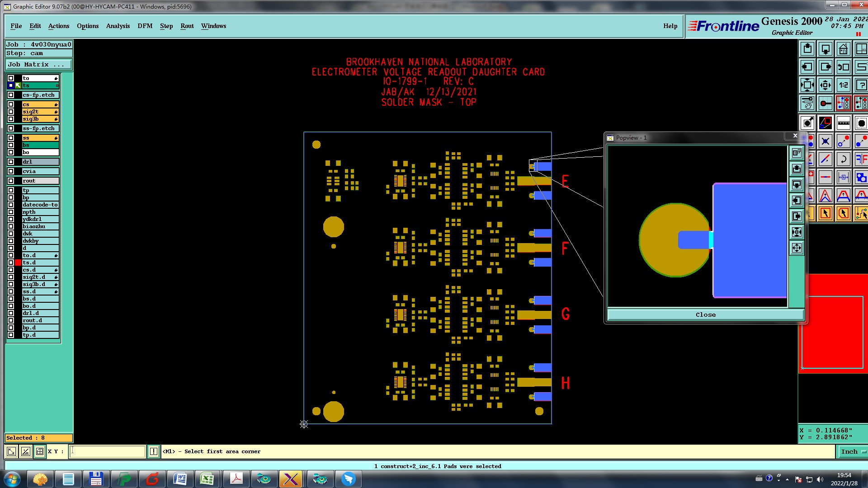Click the rotate arrow tool icon
The image size is (868, 488).
(843, 159)
